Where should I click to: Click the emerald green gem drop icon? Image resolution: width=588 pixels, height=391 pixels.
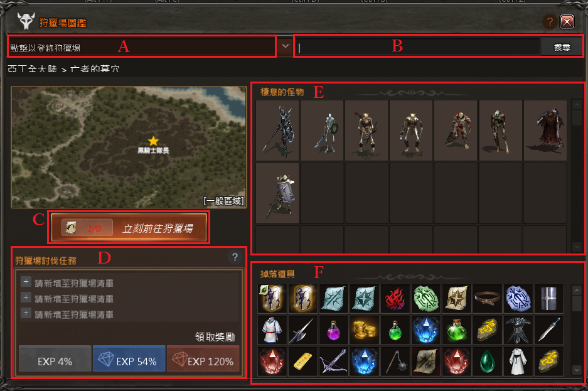(x=488, y=362)
